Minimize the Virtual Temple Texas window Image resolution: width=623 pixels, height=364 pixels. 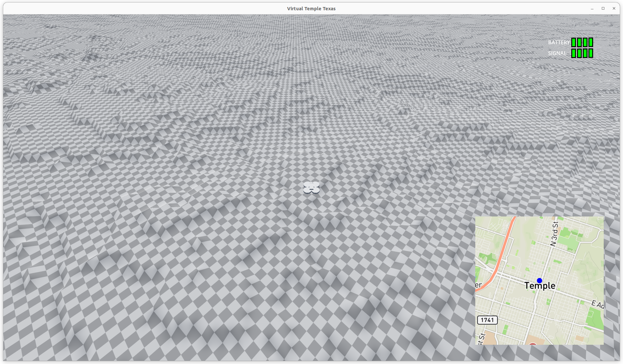pos(592,9)
